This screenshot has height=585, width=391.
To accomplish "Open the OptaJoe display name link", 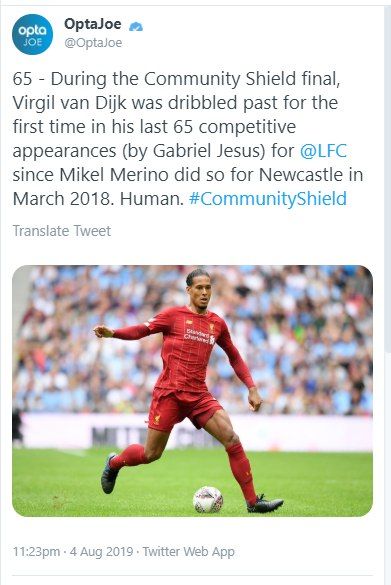I will point(93,24).
